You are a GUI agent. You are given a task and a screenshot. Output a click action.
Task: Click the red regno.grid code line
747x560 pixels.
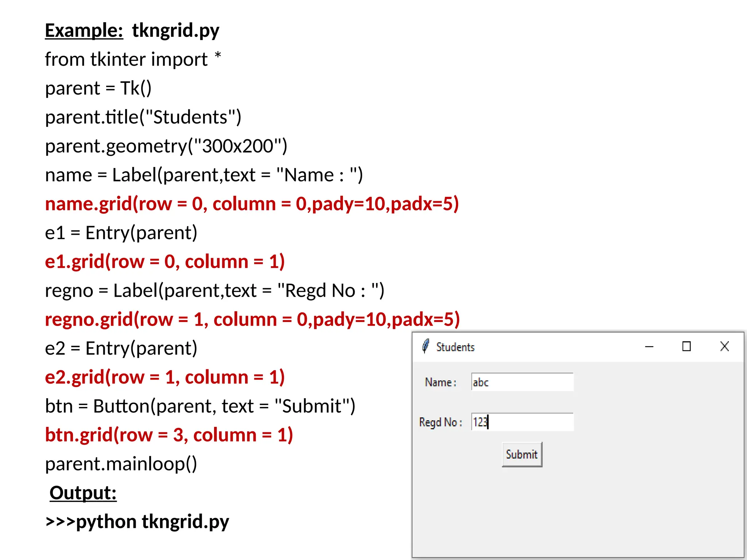point(252,319)
